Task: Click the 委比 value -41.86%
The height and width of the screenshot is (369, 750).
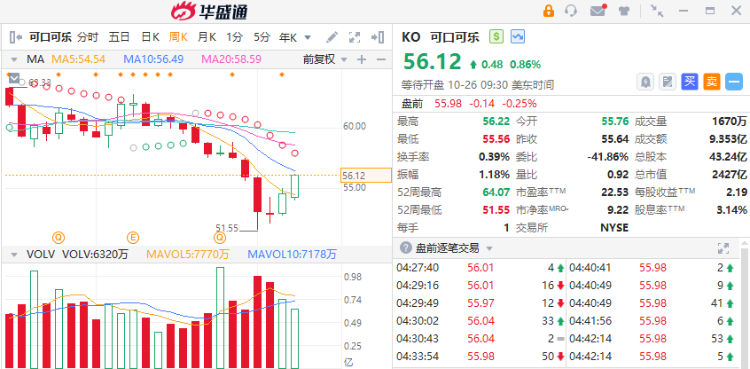Action: (x=608, y=157)
